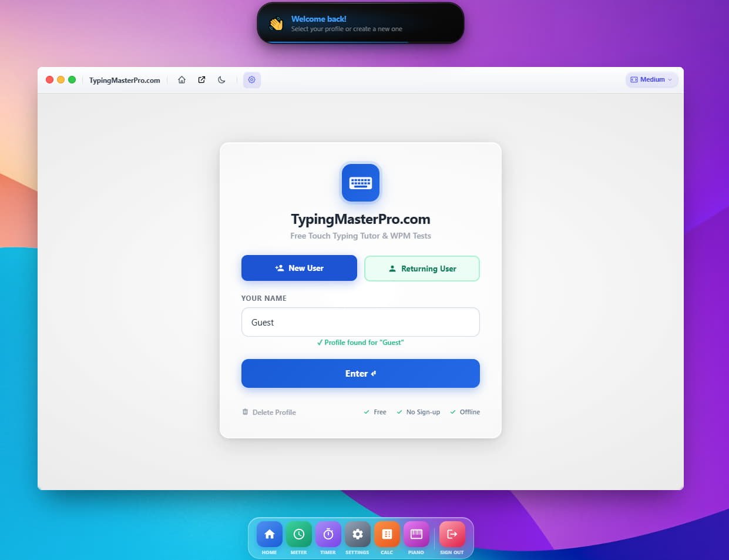729x560 pixels.
Task: Click the home icon in the title bar
Action: click(182, 80)
